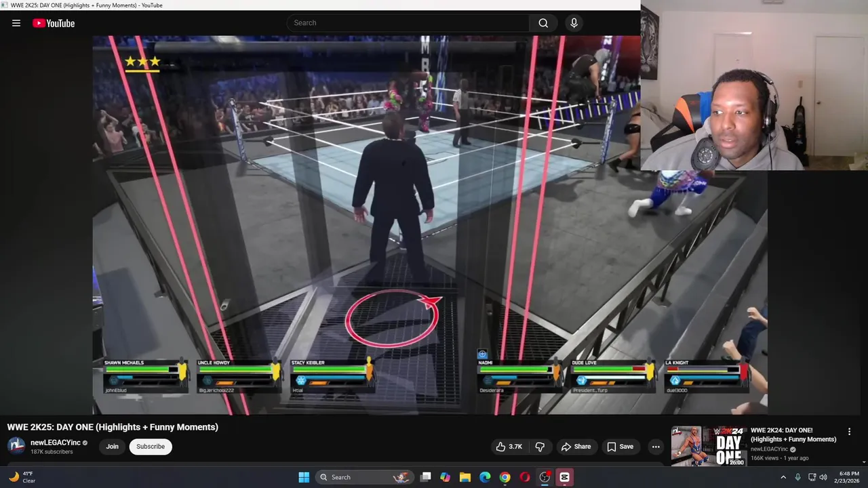Open the three-dot more actions menu under the video
Screen dimensions: 868x488
656,447
